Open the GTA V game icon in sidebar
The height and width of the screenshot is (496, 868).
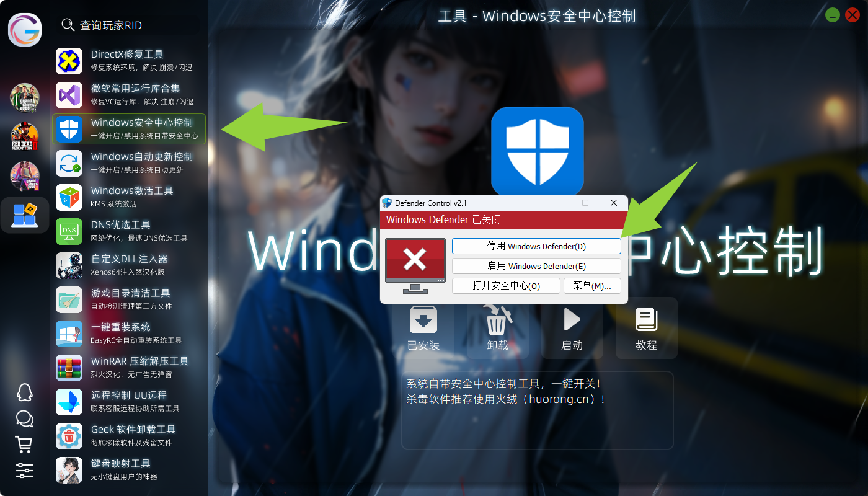click(25, 98)
